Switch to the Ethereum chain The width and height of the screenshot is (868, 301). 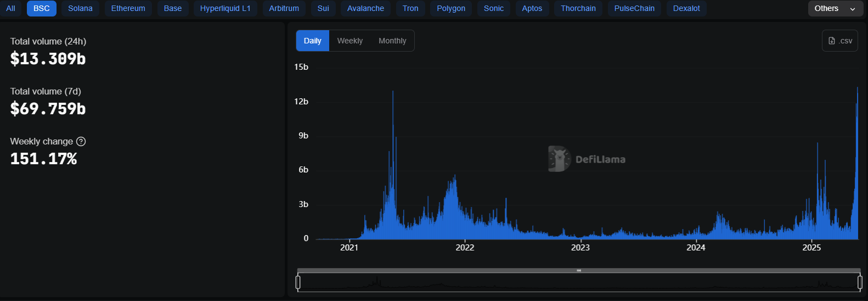pyautogui.click(x=128, y=8)
